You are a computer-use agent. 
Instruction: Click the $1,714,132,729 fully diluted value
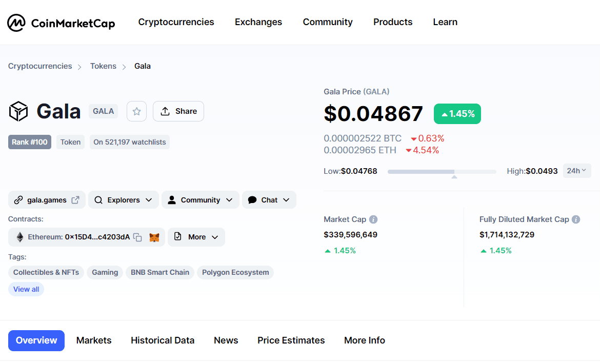(x=507, y=235)
